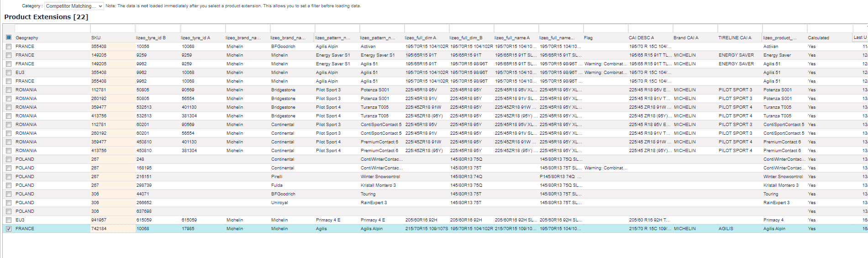The width and height of the screenshot is (868, 258).
Task: Select the Pirelli brand cell
Action: click(x=277, y=177)
